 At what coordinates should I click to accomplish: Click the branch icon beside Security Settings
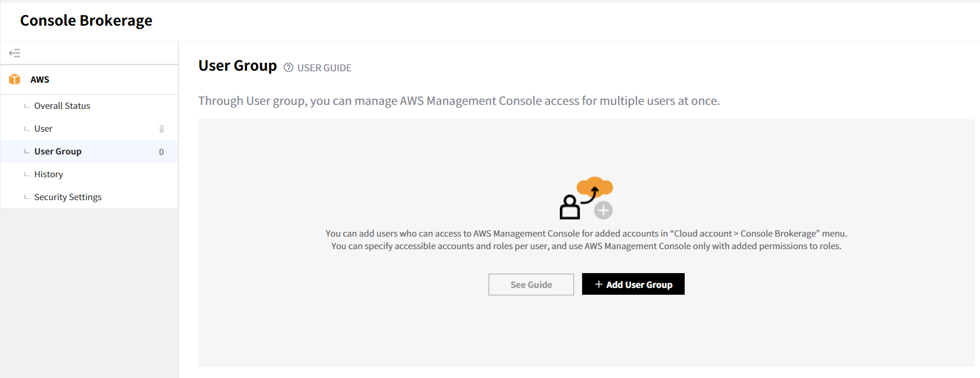(26, 197)
